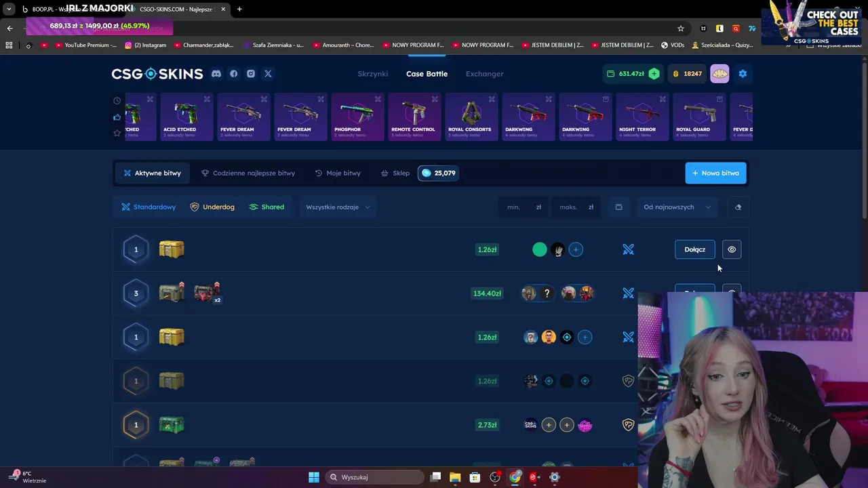
Task: Click the underdog shield icon in 2.73zł battle
Action: (629, 425)
